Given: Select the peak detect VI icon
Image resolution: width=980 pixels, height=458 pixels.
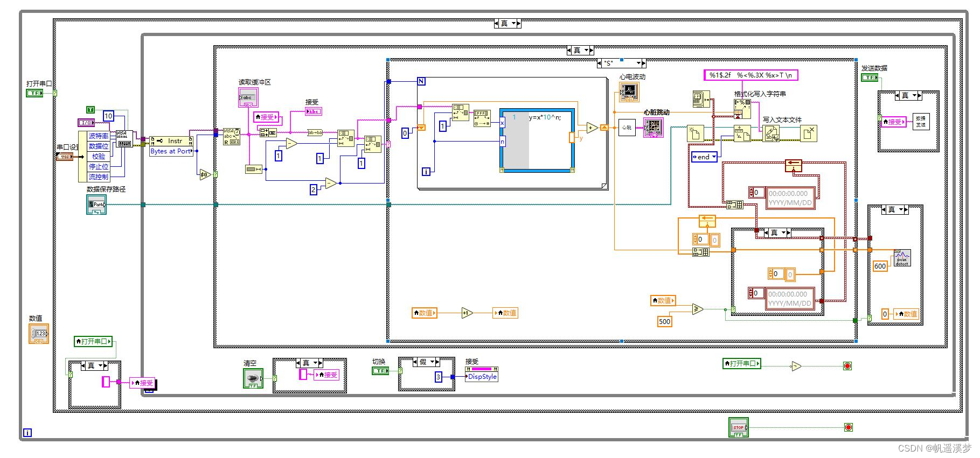Looking at the screenshot, I should pos(902,258).
